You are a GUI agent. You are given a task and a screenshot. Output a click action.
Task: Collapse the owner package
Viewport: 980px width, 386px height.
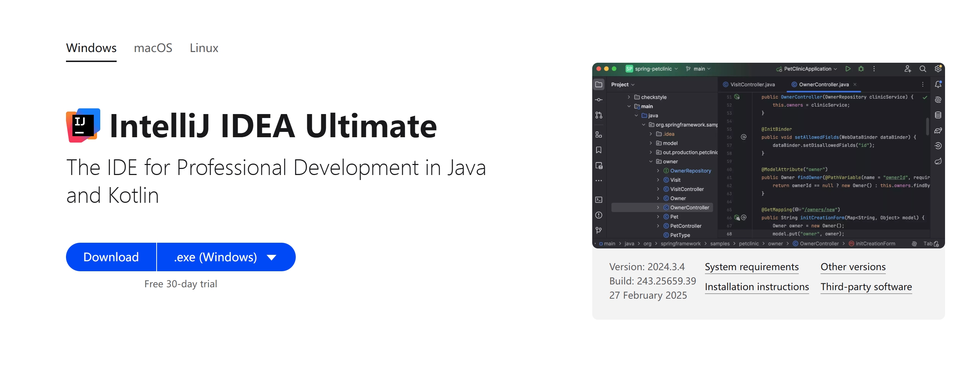point(651,161)
